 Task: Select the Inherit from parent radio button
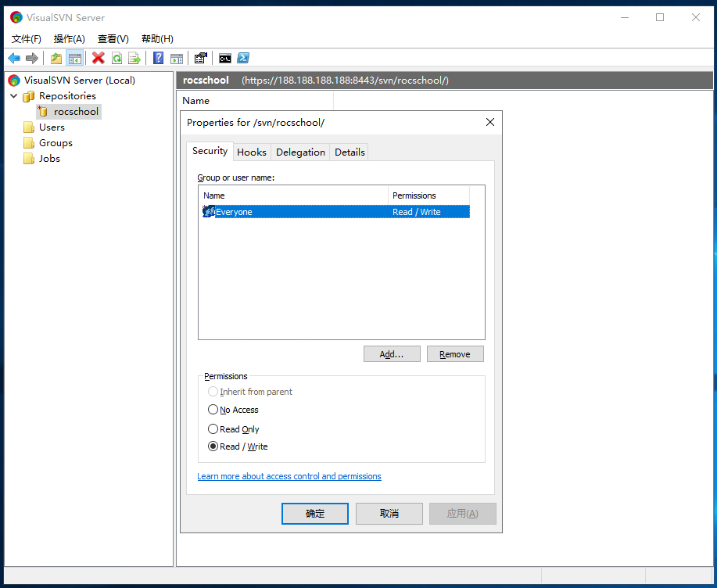[x=213, y=392]
